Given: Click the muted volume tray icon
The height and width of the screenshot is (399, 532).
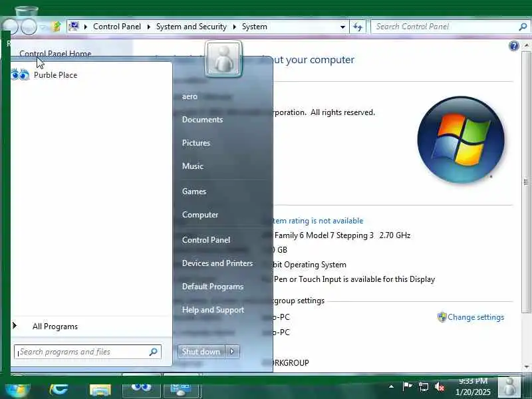Looking at the screenshot, I should pos(440,386).
